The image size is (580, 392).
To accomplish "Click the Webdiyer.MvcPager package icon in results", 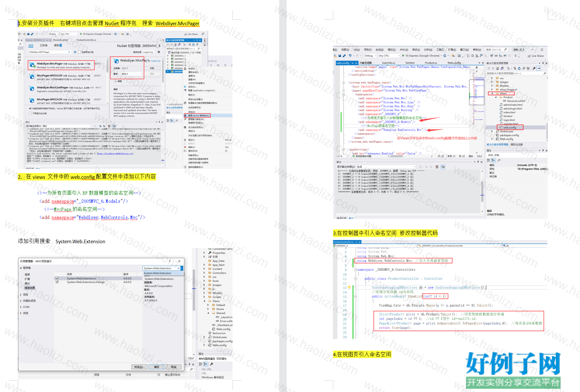I will pos(32,65).
